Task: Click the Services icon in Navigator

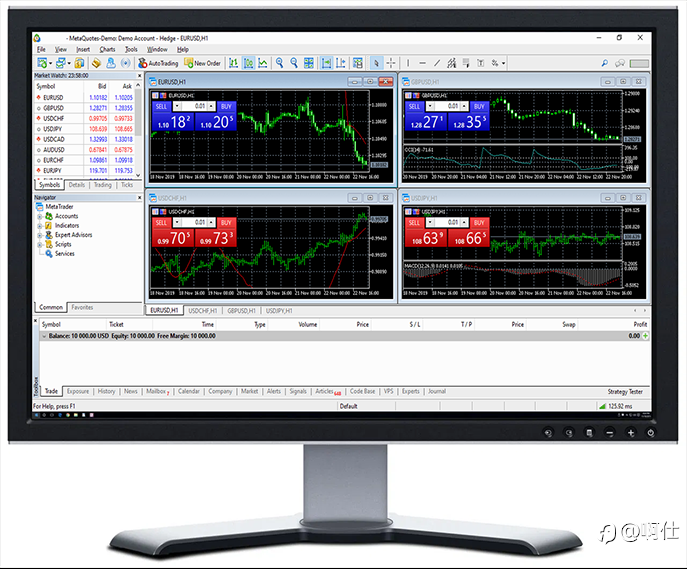Action: pyautogui.click(x=49, y=254)
